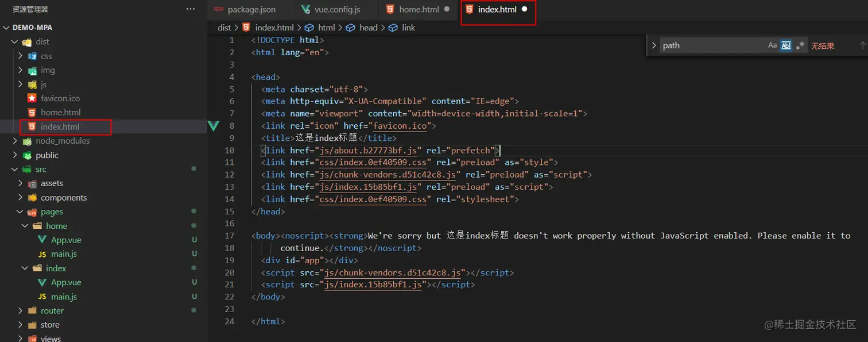Image resolution: width=868 pixels, height=342 pixels.
Task: Toggle Use Regular Expression in find widget
Action: (800, 45)
